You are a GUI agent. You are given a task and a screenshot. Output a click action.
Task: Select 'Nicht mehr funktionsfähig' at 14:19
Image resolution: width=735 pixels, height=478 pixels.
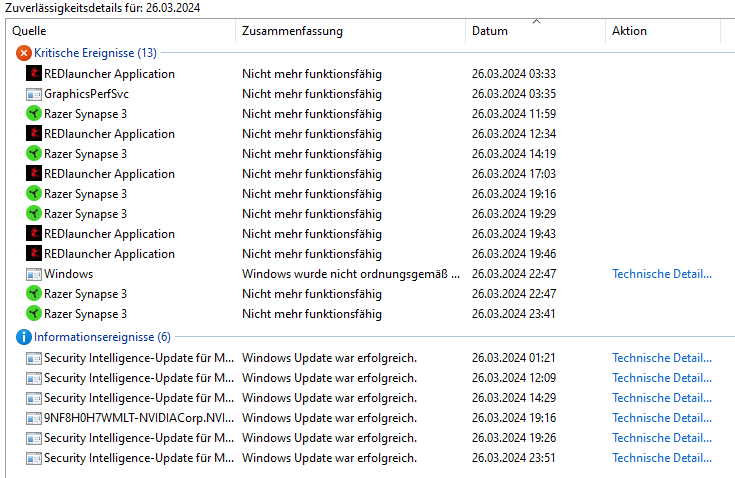click(312, 154)
